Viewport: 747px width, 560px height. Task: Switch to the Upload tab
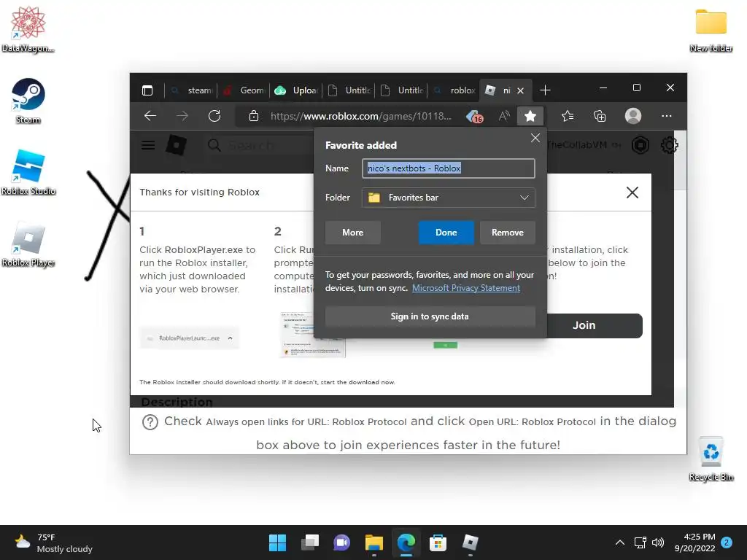click(296, 90)
